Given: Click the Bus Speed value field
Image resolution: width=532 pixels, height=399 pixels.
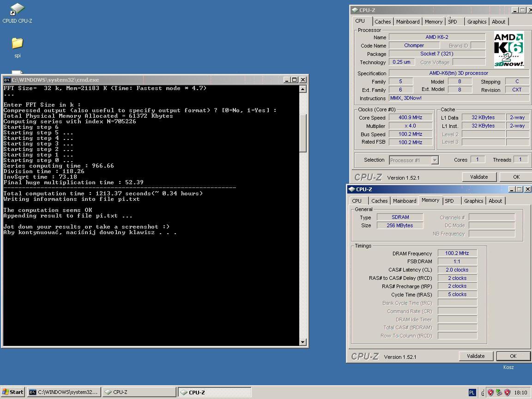Looking at the screenshot, I should tap(411, 134).
